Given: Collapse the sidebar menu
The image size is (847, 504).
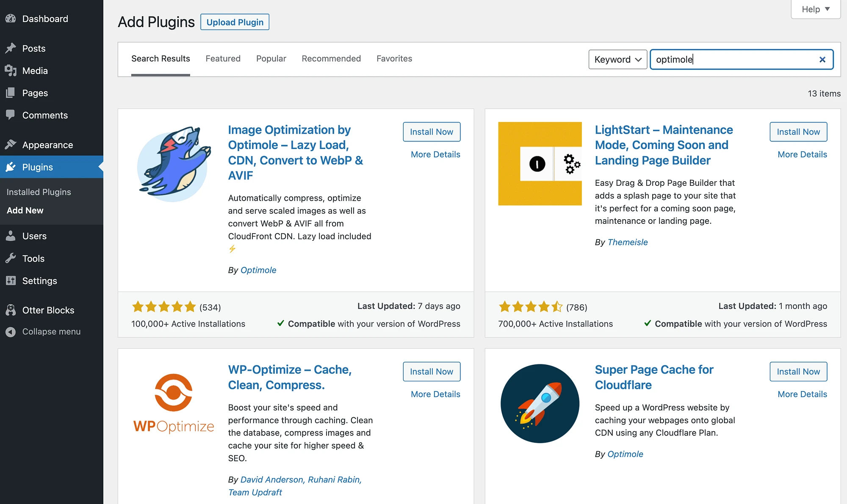Looking at the screenshot, I should [x=51, y=330].
